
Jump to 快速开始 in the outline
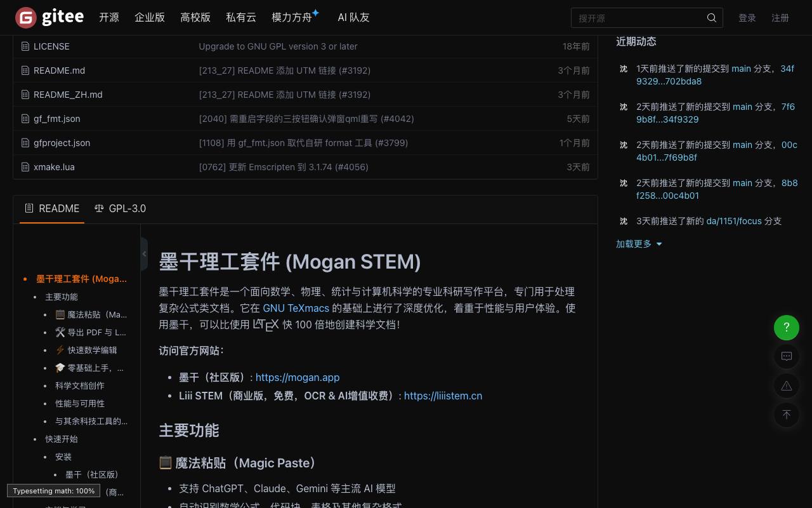pos(62,439)
